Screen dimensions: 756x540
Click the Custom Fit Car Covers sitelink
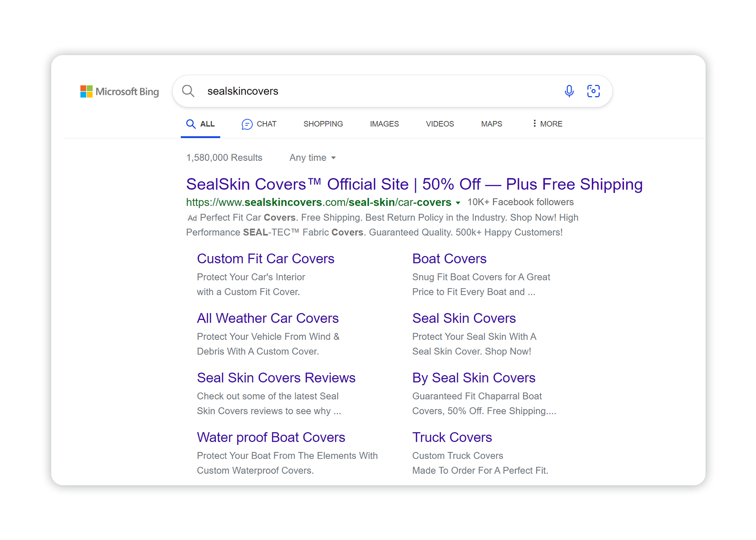[265, 259]
